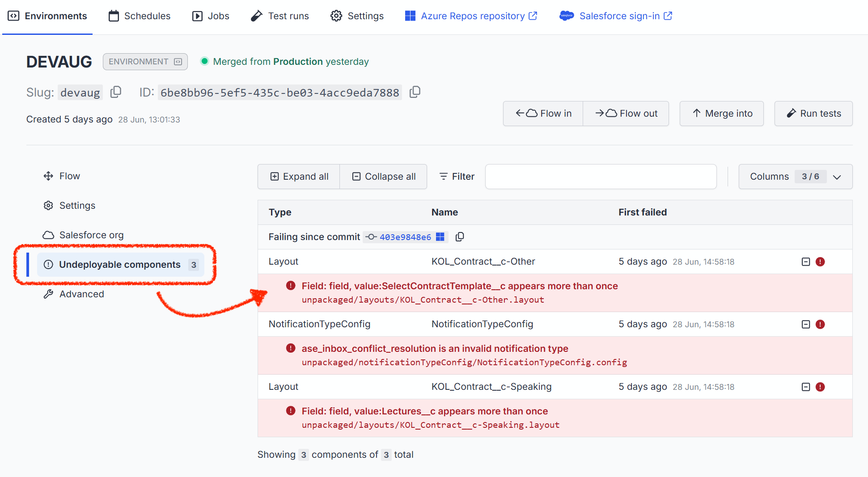868x477 pixels.
Task: Switch to the Jobs tab
Action: pos(211,16)
